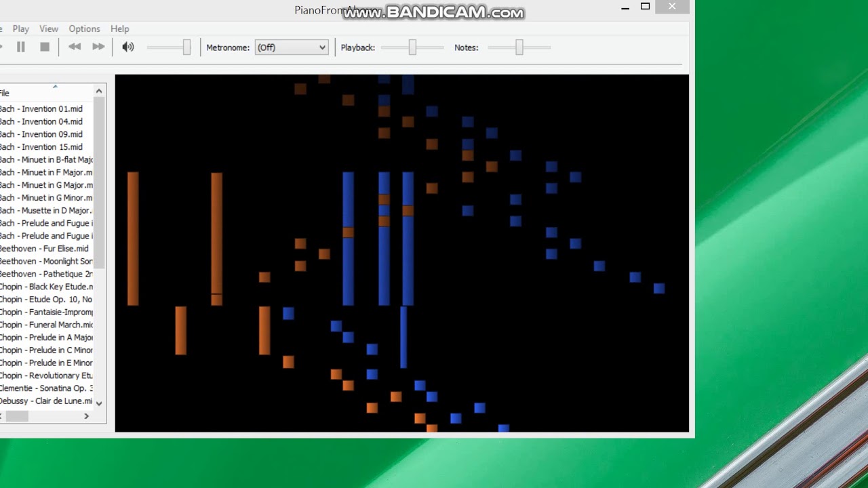
Task: Open the Play menu
Action: (x=20, y=28)
